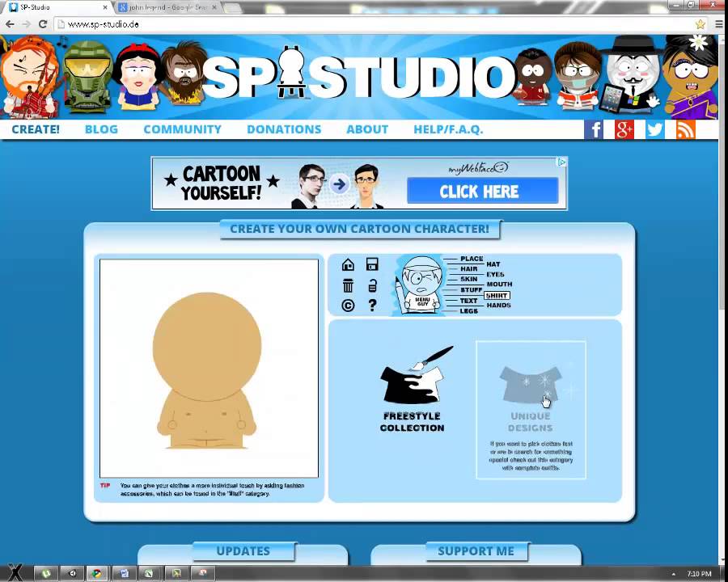Open the Google Plus social icon
Image resolution: width=728 pixels, height=582 pixels.
(624, 129)
